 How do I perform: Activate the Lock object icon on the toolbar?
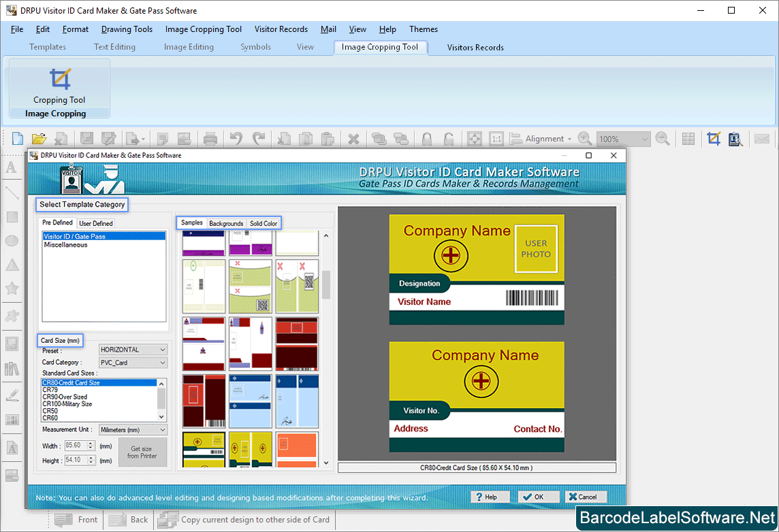[426, 138]
